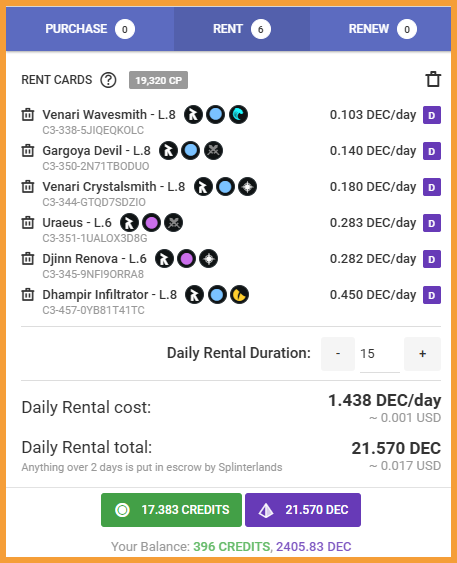Viewport: 457px width, 563px height.
Task: Click the D badge for Uraeus
Action: [432, 223]
